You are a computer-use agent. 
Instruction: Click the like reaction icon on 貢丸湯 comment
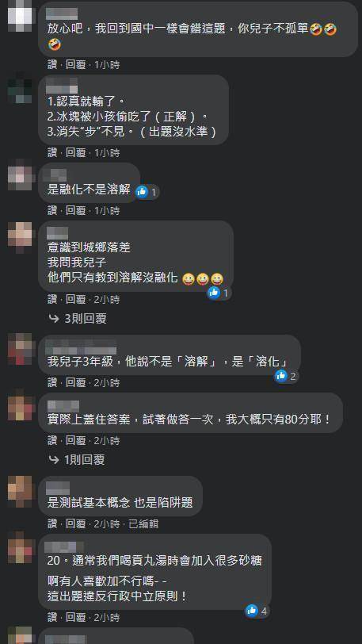click(252, 611)
